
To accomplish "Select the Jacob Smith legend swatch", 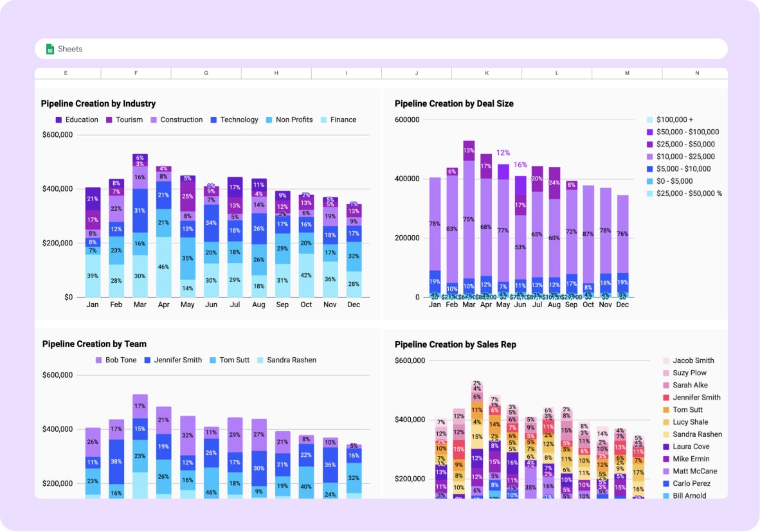I will point(666,361).
